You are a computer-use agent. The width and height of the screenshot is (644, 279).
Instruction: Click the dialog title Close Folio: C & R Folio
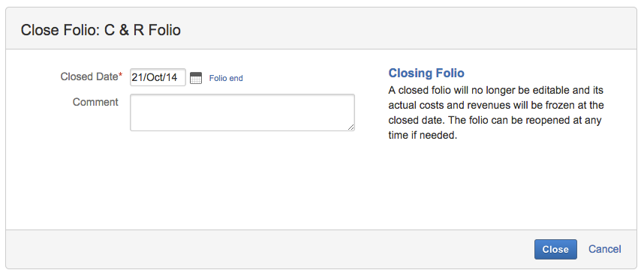click(x=101, y=30)
